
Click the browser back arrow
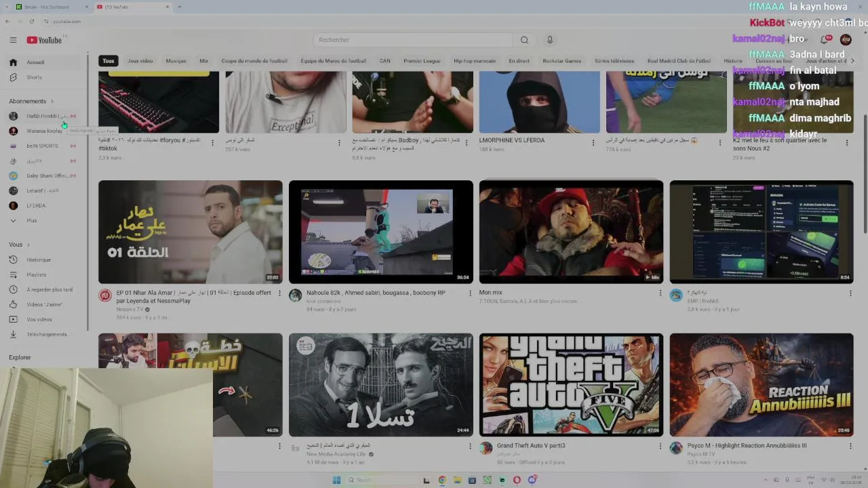(7, 22)
